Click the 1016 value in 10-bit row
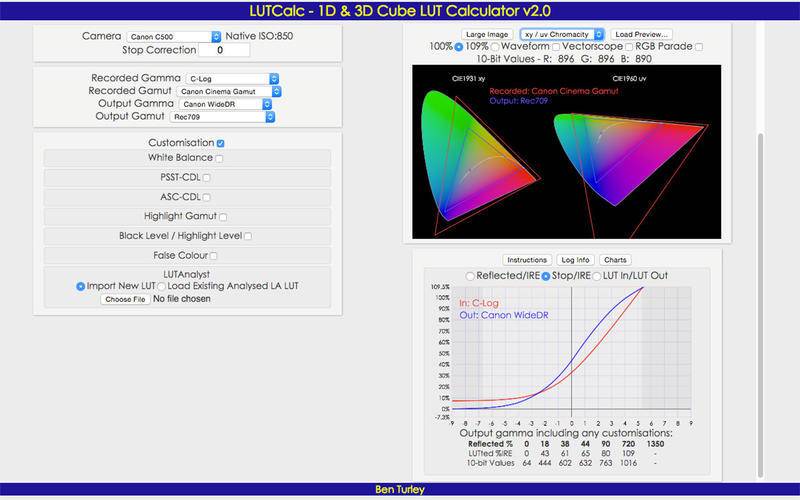The image size is (800, 500). pos(628,463)
